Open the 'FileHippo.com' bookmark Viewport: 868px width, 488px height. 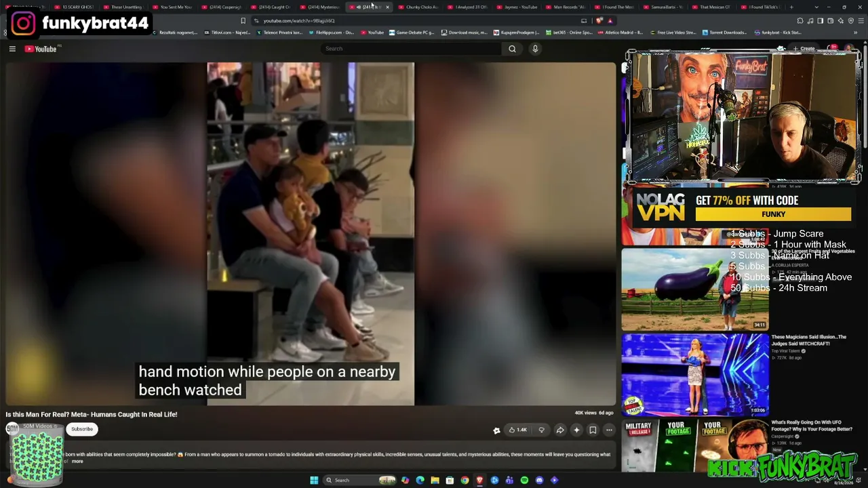point(331,33)
